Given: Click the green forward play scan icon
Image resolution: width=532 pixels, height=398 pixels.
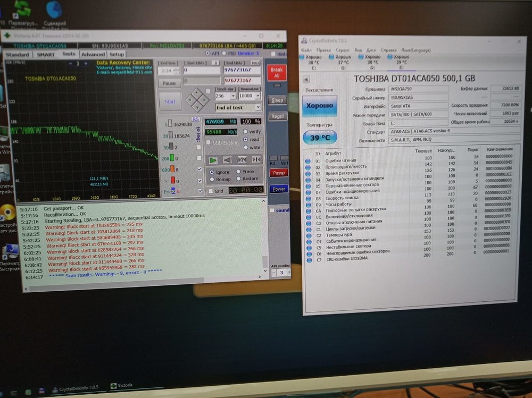Looking at the screenshot, I should point(213,159).
